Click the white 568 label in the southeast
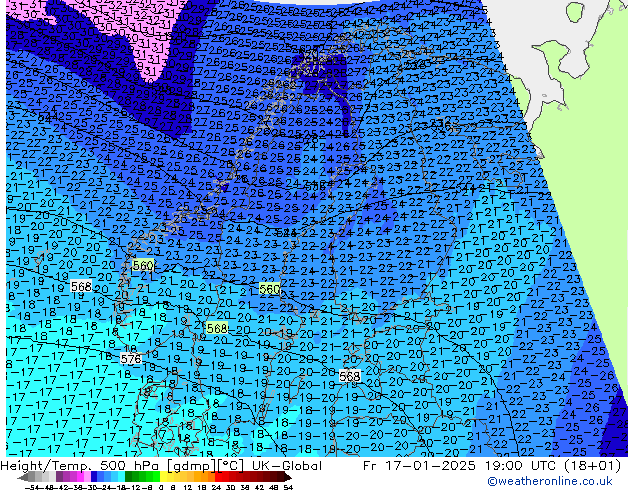 pyautogui.click(x=350, y=376)
